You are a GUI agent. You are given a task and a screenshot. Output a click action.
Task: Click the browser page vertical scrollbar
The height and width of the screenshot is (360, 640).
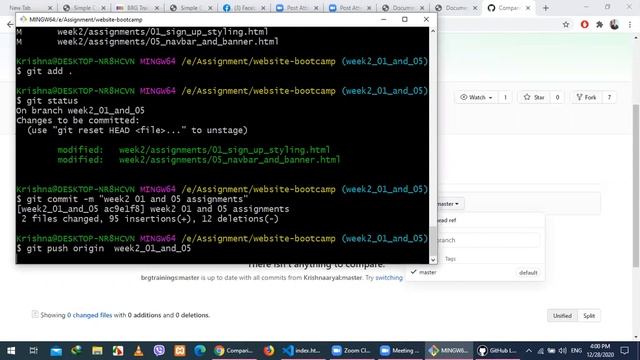point(636,186)
